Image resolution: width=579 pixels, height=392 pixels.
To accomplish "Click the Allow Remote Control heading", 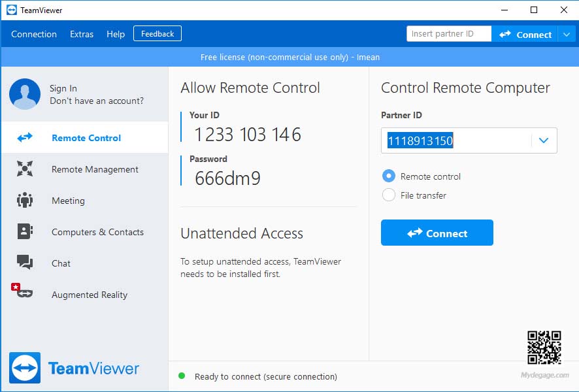I will click(x=250, y=88).
